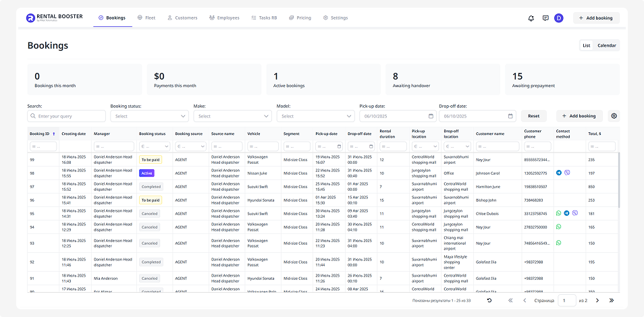Screen dimensions: 644x317
Task: Open calendar icon in Pick-up date field
Action: 431,116
